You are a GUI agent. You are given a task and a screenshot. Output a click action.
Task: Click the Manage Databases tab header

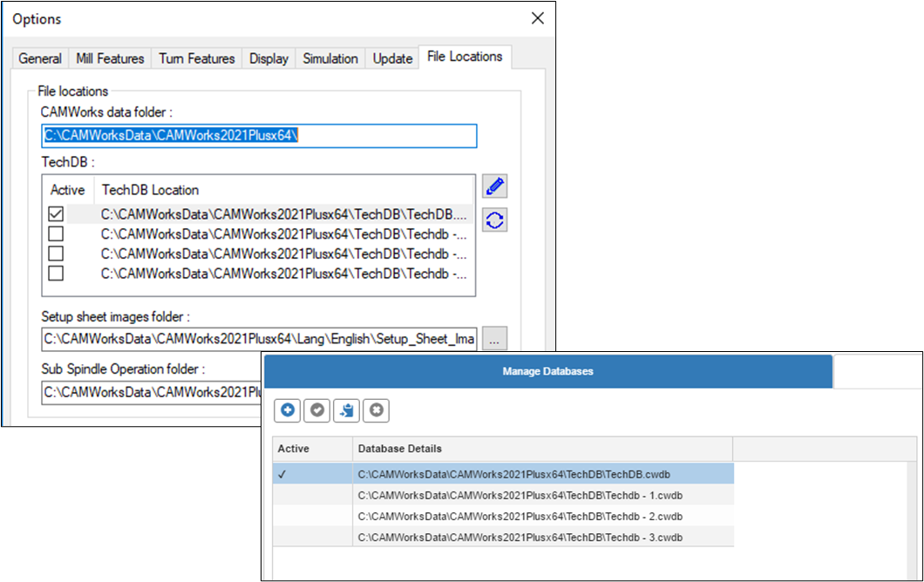548,371
